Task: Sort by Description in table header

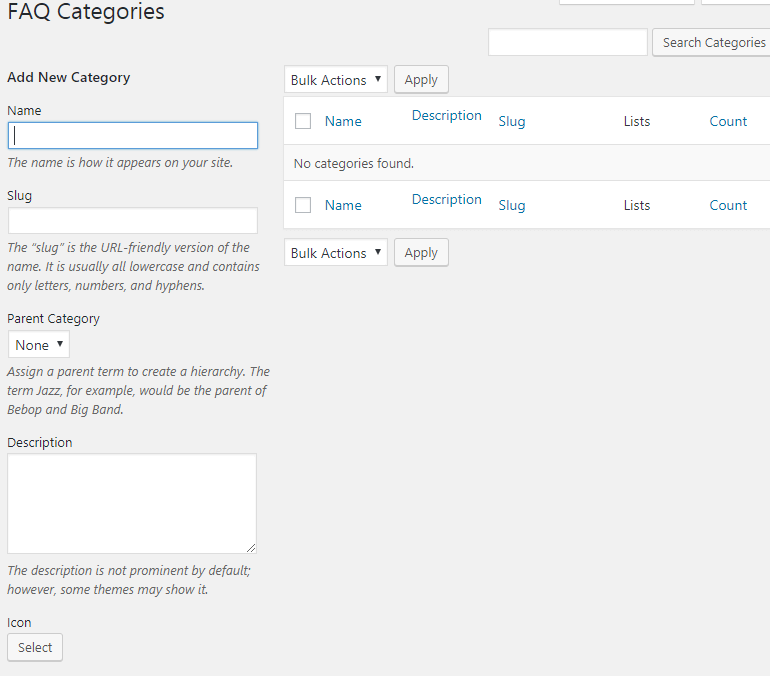Action: [447, 116]
